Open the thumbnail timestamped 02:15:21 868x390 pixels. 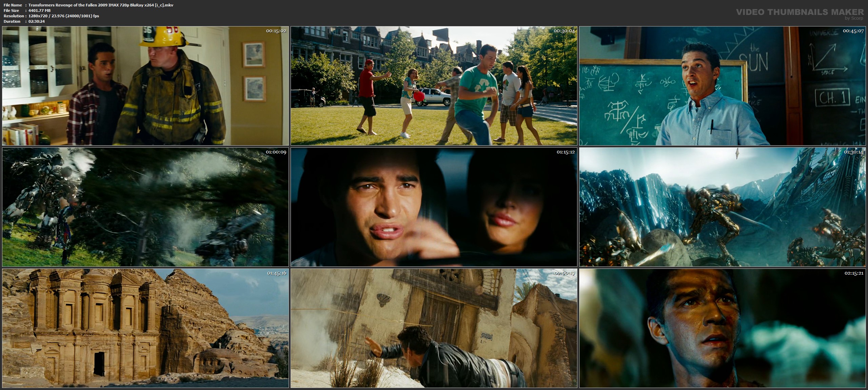(x=722, y=328)
